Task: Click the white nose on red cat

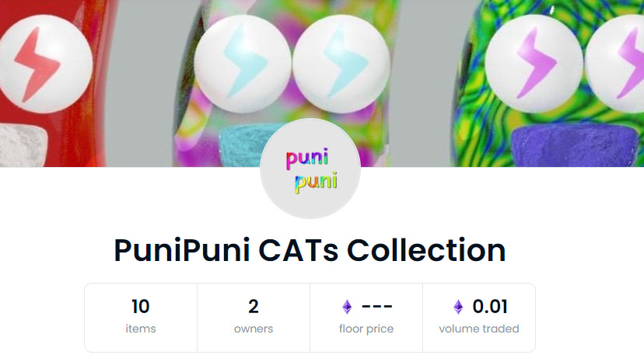Action: tap(23, 146)
